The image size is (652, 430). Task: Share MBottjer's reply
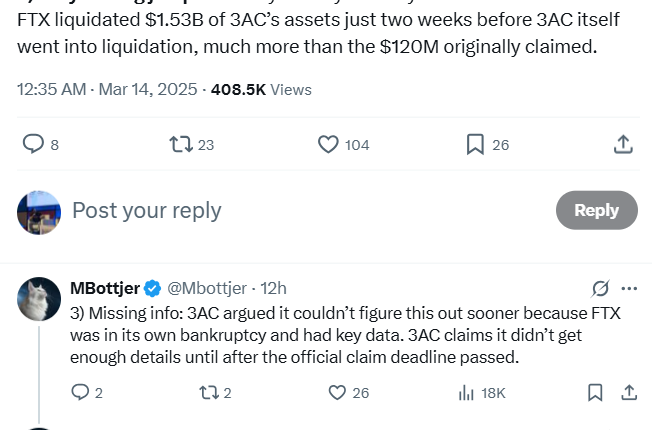click(629, 392)
